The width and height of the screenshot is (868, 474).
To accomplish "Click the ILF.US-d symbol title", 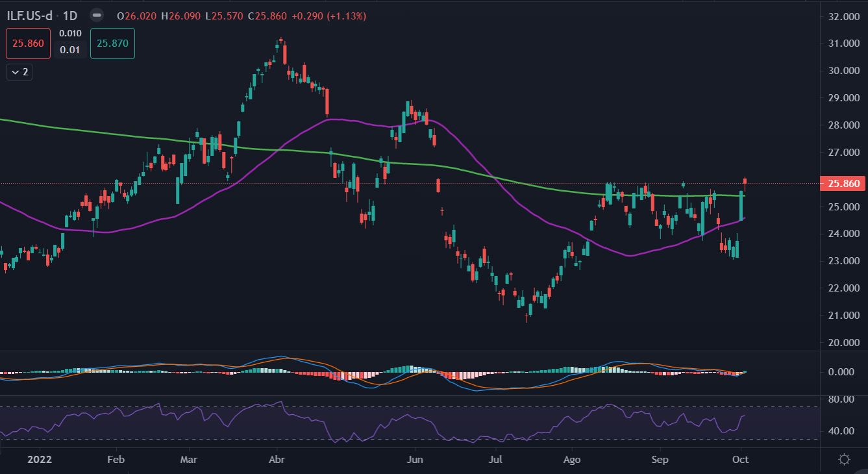I will (34, 15).
